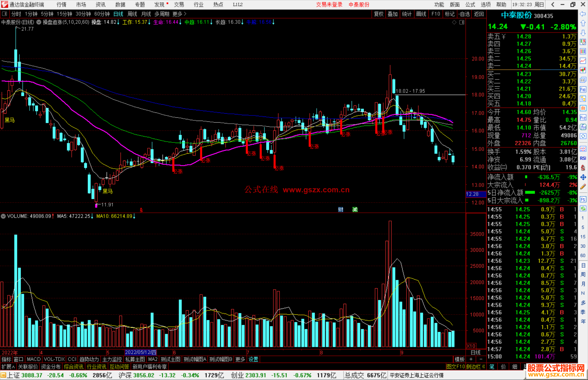The height and width of the screenshot is (380, 588).
Task: Expand the indicator dropdown next to 中泰股份(日线)
Action: (x=39, y=22)
